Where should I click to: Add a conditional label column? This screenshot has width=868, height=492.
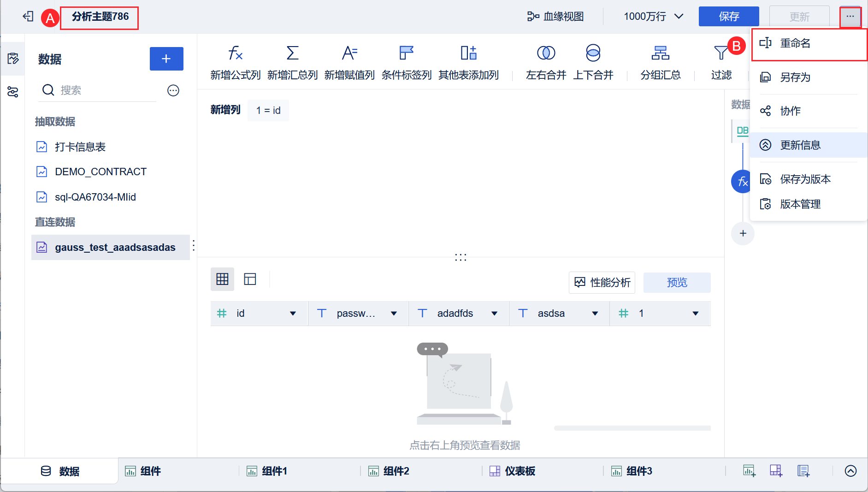(x=407, y=63)
